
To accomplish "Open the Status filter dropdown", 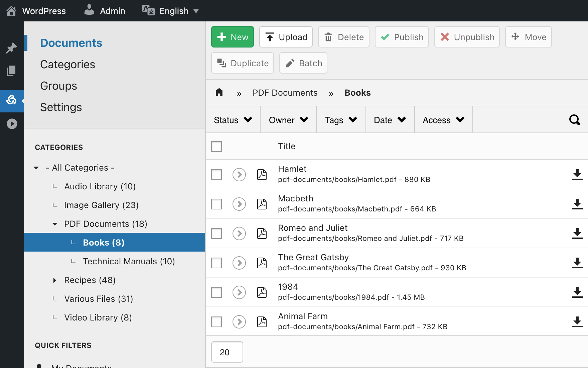I will click(233, 120).
